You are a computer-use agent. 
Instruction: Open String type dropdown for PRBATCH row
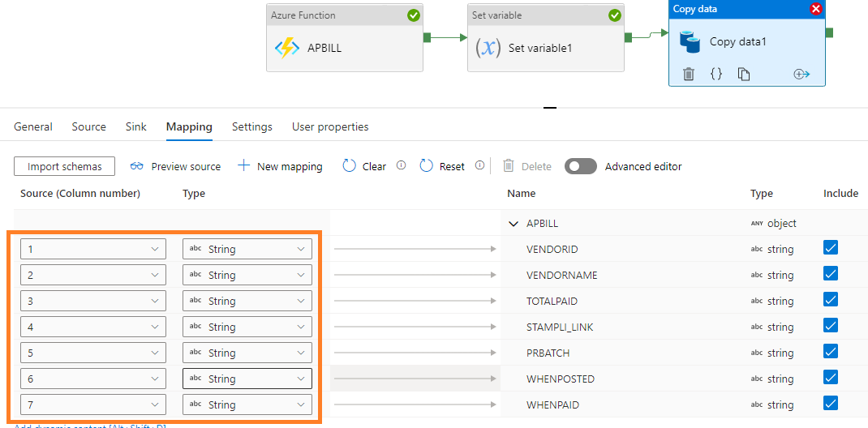tap(247, 353)
